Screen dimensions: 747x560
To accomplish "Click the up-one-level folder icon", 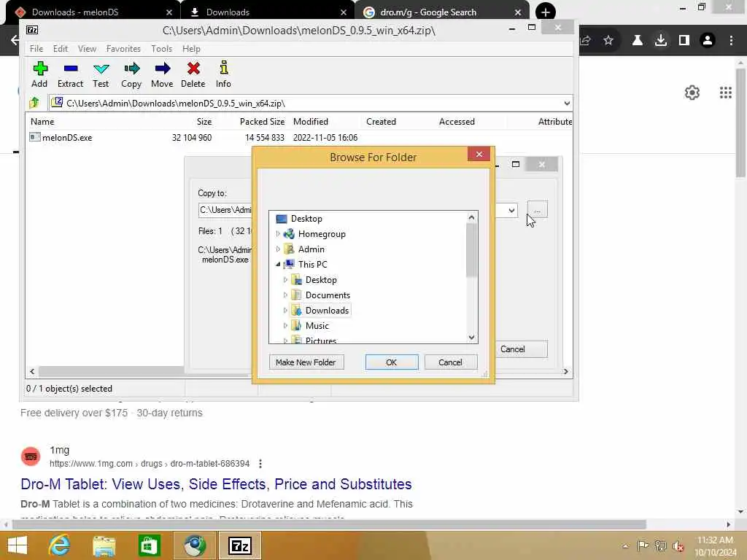I will [34, 103].
